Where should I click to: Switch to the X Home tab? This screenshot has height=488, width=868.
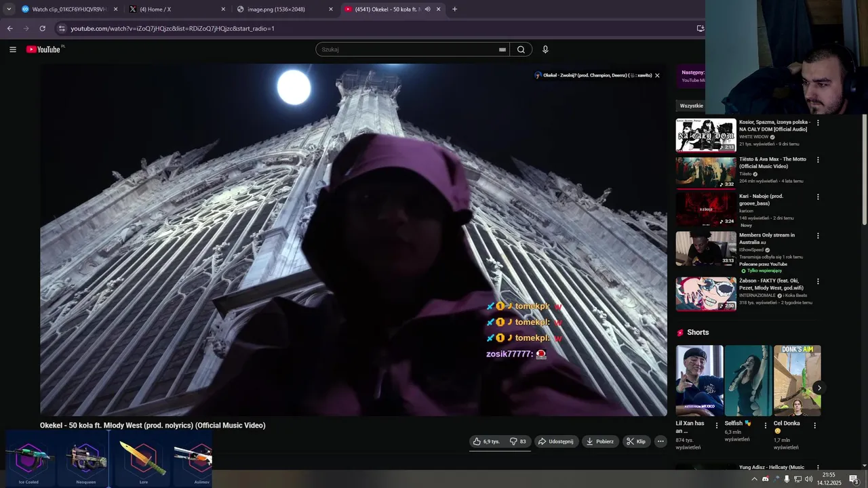178,9
